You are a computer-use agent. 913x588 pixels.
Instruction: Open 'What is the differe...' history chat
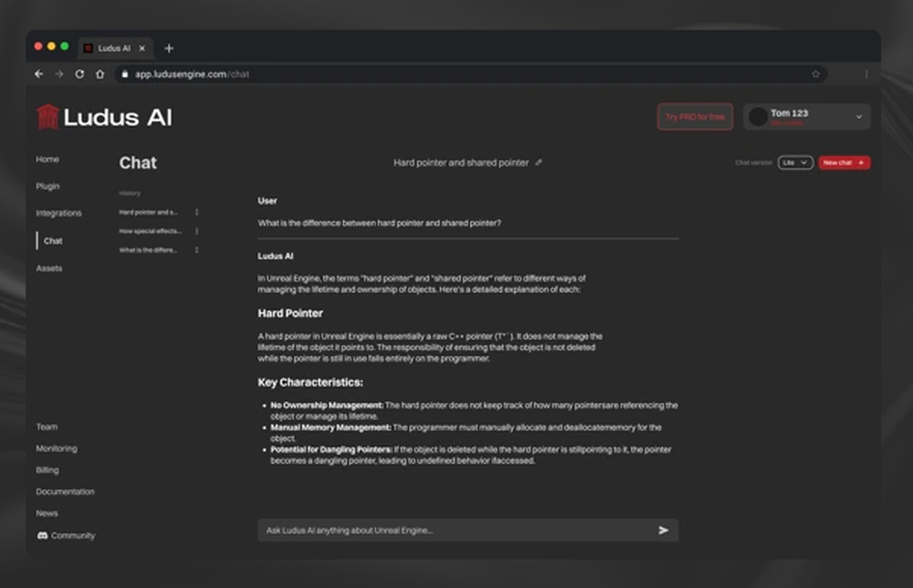149,250
